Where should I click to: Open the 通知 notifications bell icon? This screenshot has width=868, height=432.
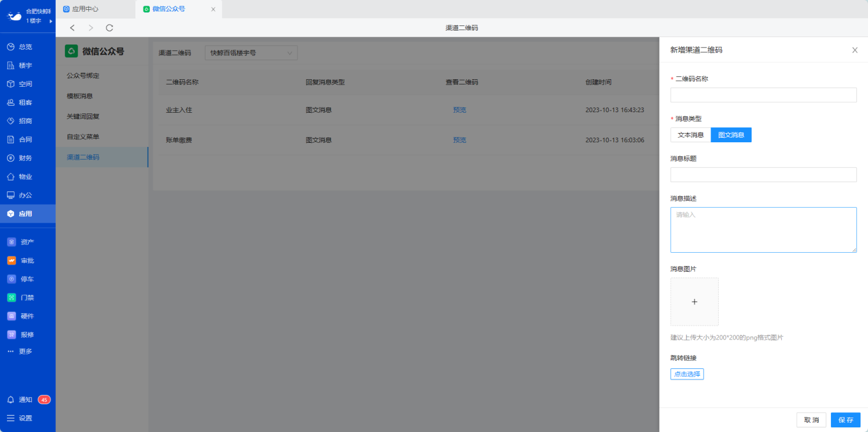[x=10, y=400]
